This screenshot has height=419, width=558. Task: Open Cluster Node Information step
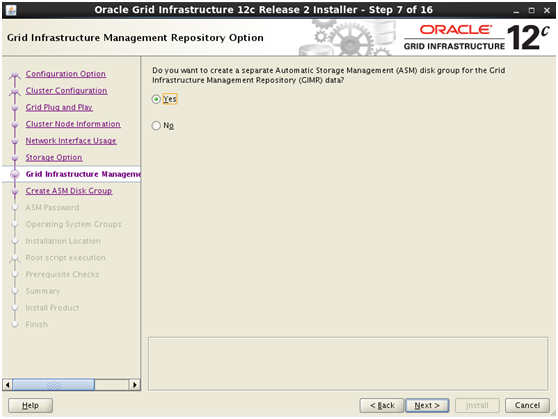[x=73, y=124]
